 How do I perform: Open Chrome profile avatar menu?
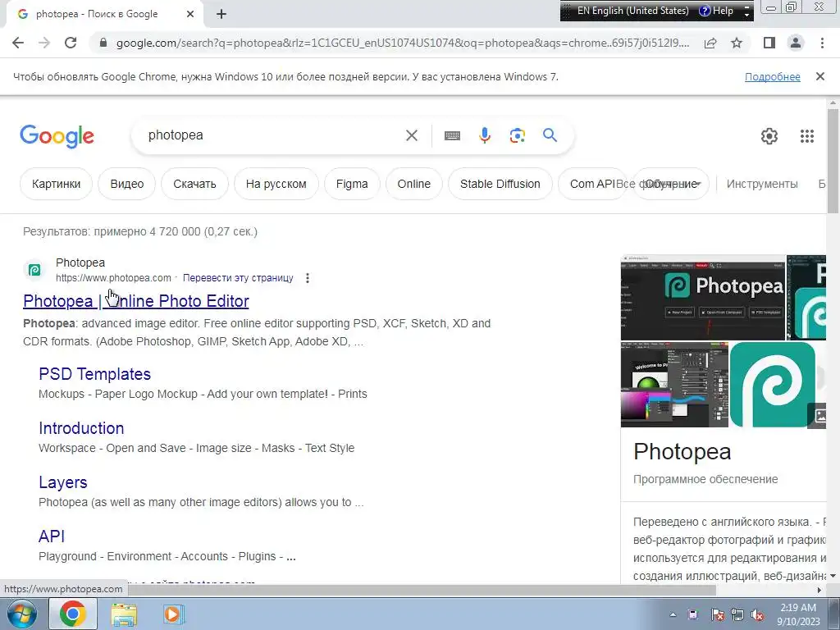click(796, 43)
